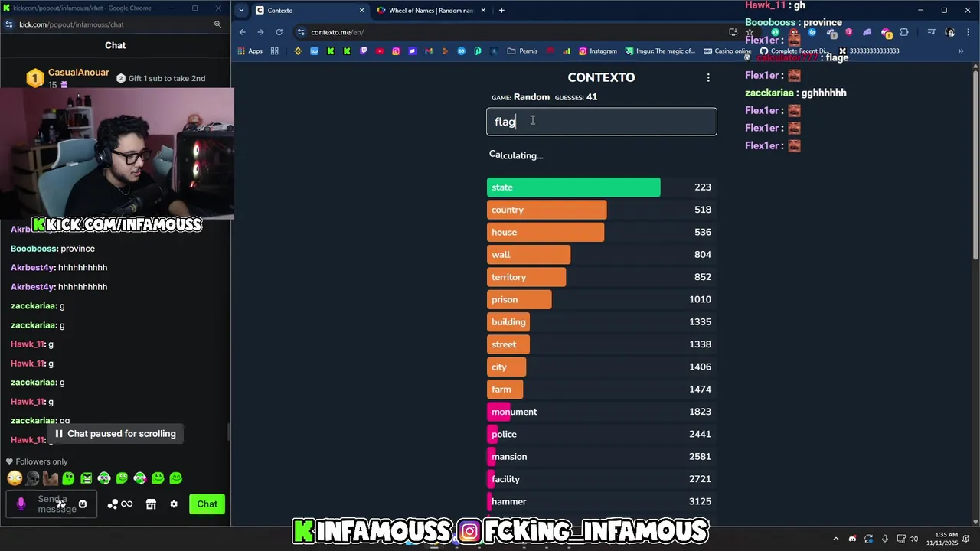Select the 'wall' guess row
This screenshot has height=551, width=980.
[601, 255]
